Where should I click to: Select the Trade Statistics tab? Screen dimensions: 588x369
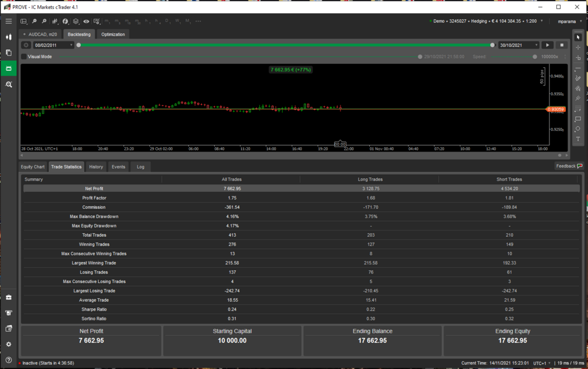tap(66, 167)
